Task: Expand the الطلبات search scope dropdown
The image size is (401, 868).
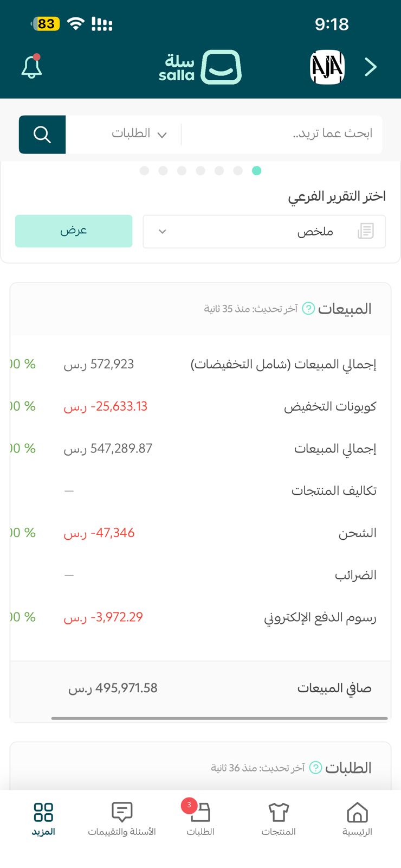Action: point(139,134)
